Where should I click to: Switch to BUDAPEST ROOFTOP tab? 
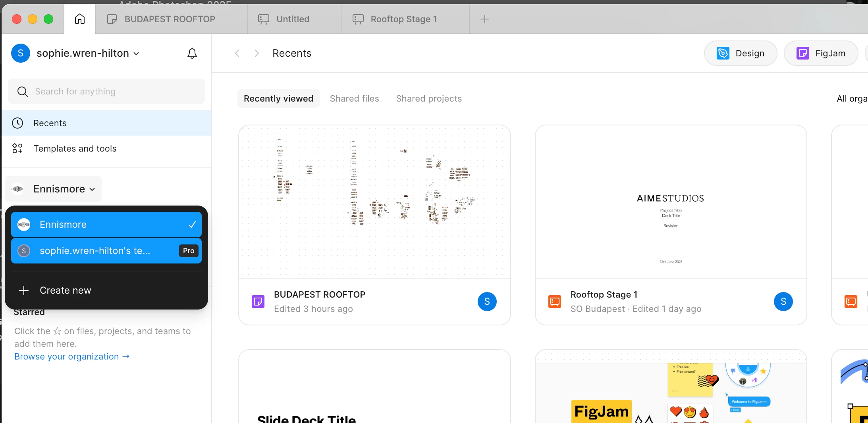(x=172, y=19)
